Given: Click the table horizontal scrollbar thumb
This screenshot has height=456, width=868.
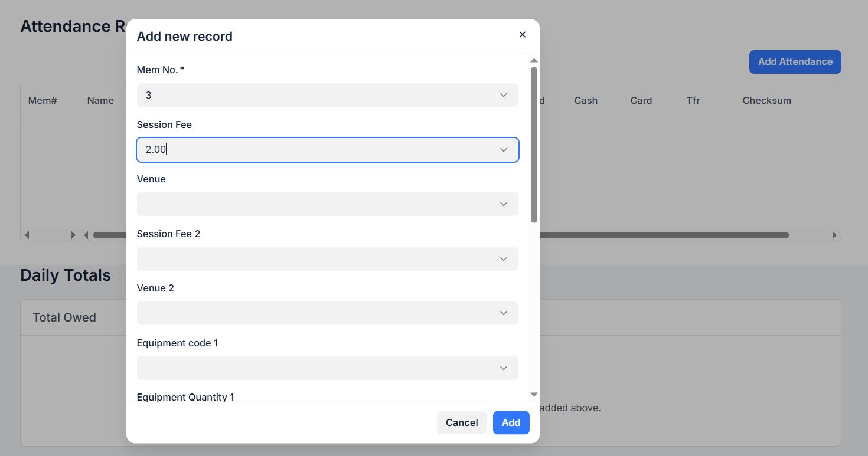Looking at the screenshot, I should click(x=661, y=235).
